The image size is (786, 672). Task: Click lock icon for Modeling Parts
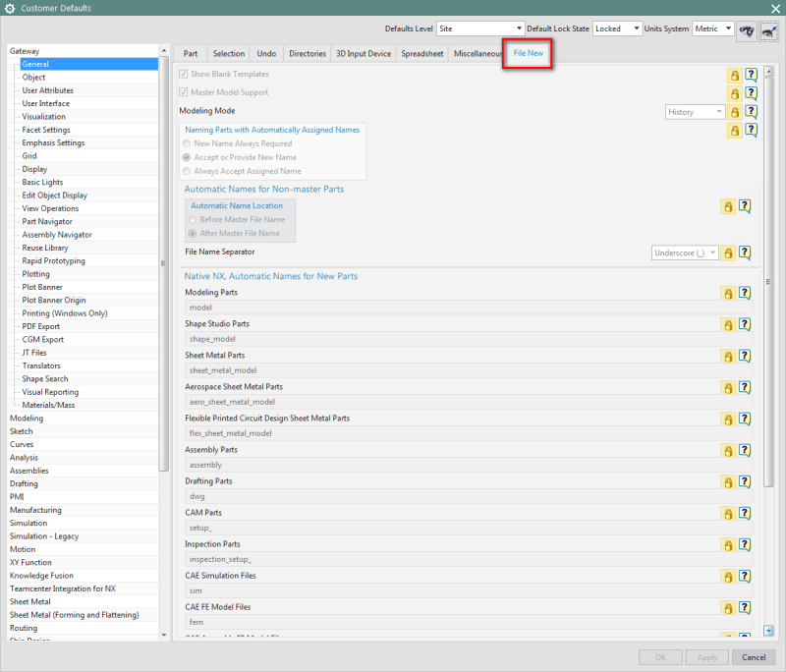pyautogui.click(x=728, y=294)
